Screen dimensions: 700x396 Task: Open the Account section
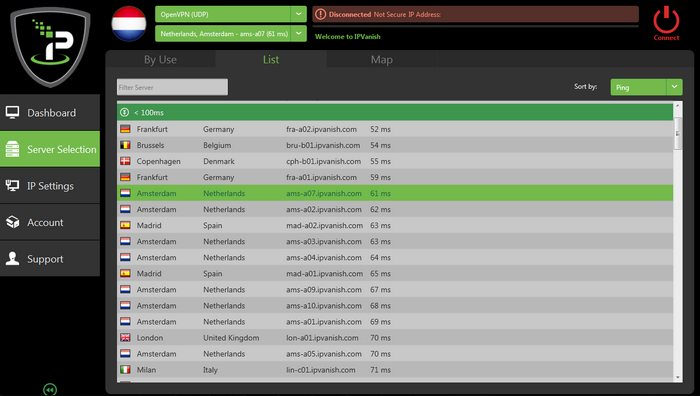coord(50,222)
